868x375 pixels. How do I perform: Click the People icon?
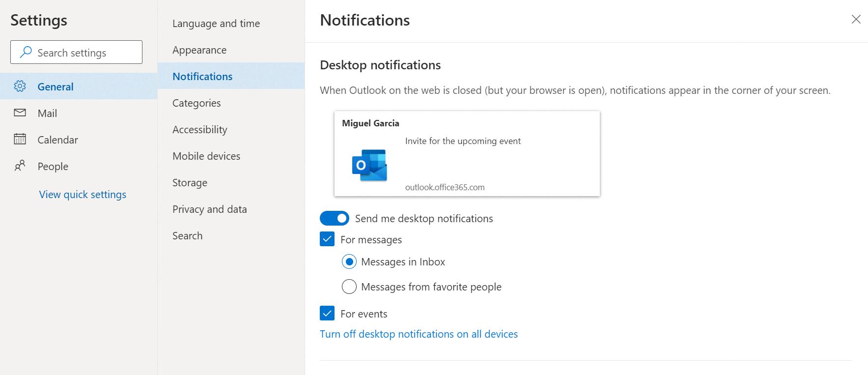(20, 166)
